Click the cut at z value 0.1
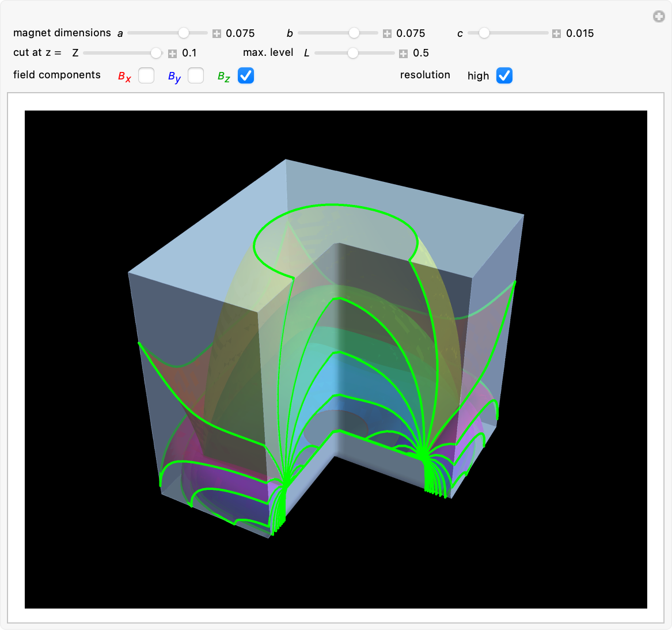The width and height of the screenshot is (672, 631). tap(189, 53)
